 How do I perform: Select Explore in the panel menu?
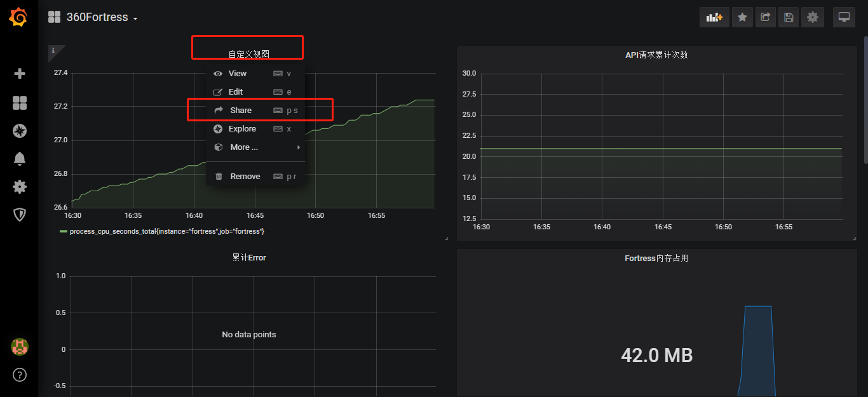pos(255,129)
